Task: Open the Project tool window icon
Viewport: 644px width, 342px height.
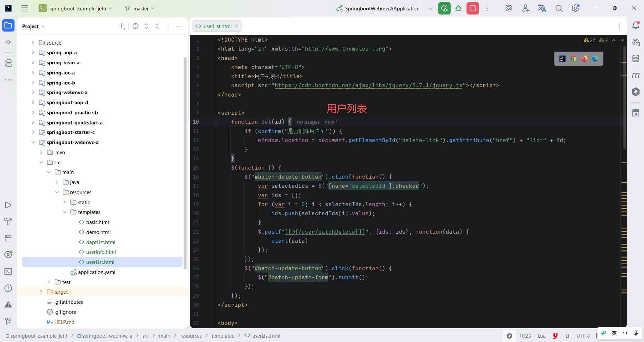Action: click(x=8, y=25)
